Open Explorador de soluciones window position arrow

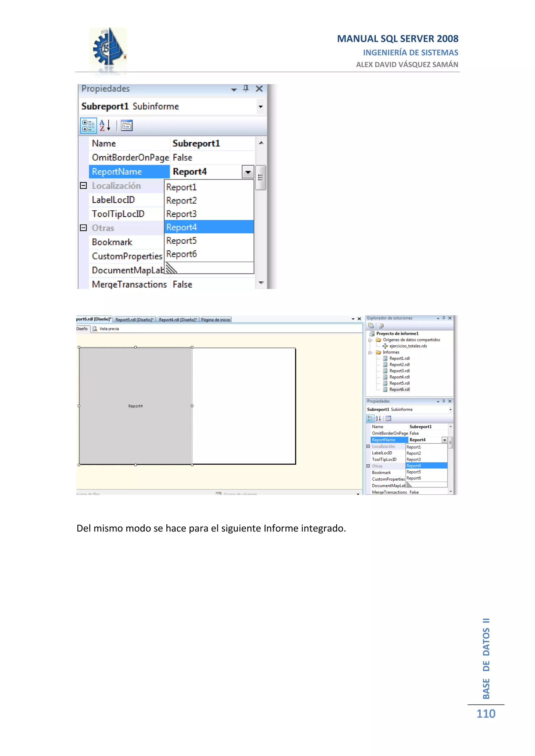438,319
